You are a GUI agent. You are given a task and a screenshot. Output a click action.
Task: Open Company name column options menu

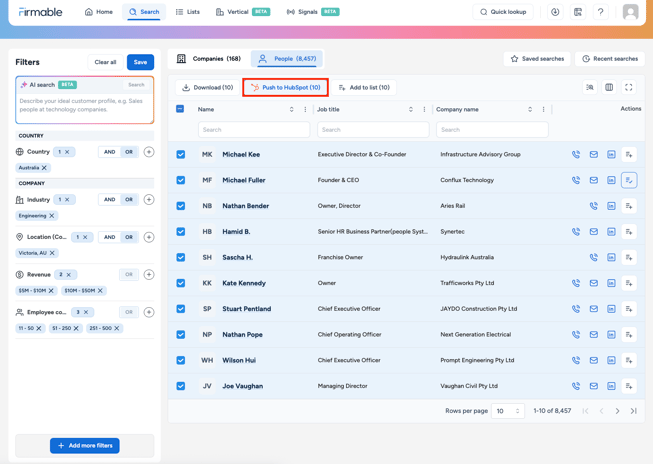[x=543, y=110]
